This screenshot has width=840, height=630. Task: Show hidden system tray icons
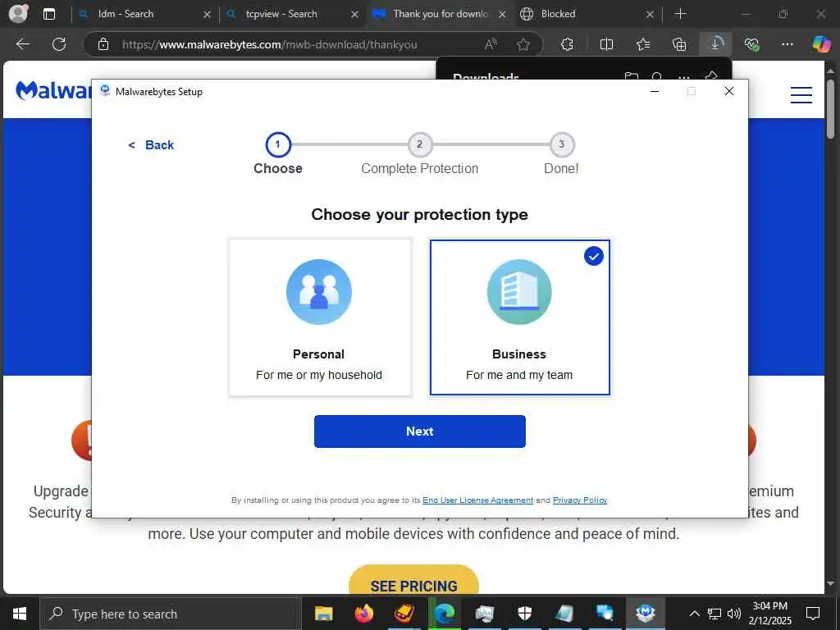click(694, 614)
